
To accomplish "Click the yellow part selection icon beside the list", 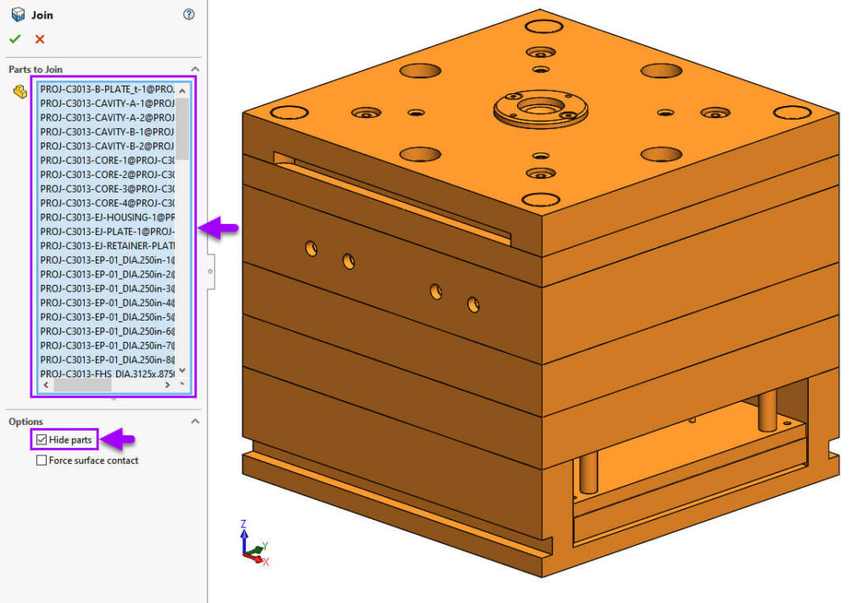I will [x=19, y=92].
